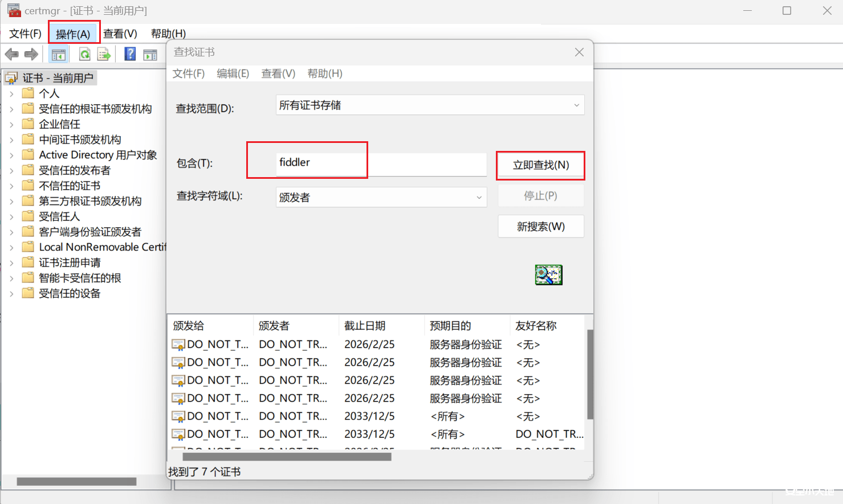
Task: Open the 编辑(E) menu in the find dialog
Action: [233, 73]
